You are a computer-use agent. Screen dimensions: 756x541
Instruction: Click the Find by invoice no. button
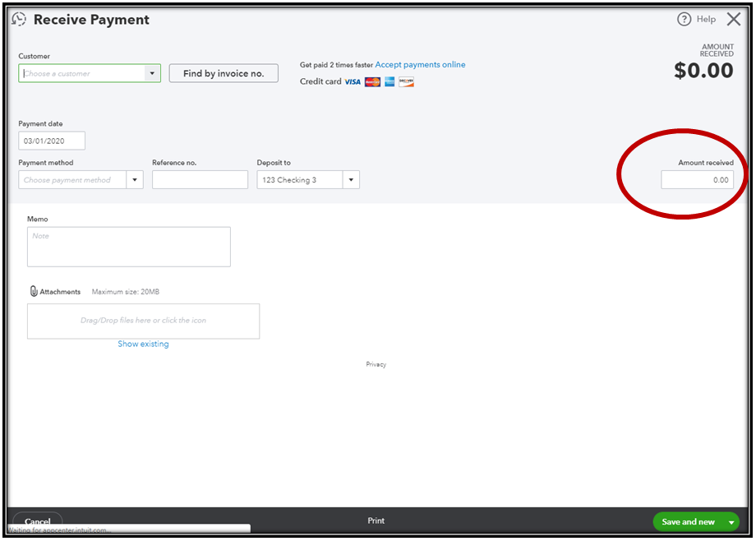point(224,73)
